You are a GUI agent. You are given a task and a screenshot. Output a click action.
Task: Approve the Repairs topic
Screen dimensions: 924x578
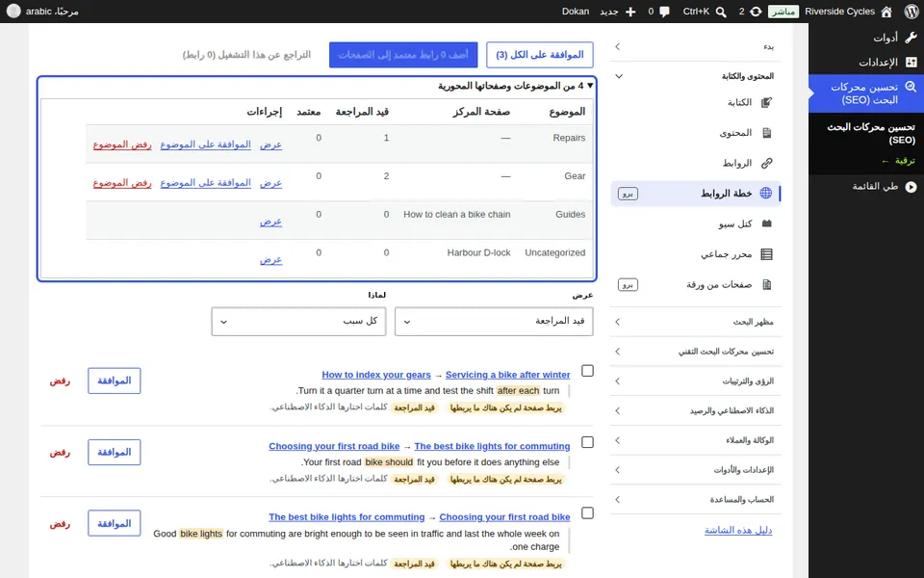point(206,144)
